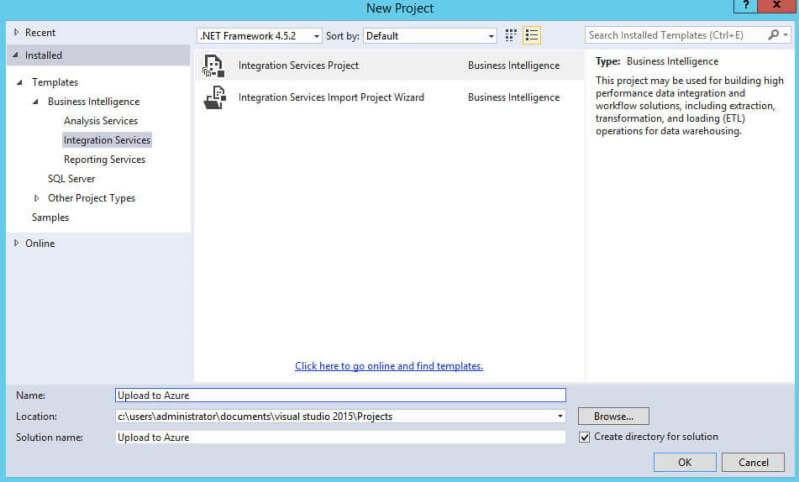Click the Other Project Types label

click(x=92, y=198)
